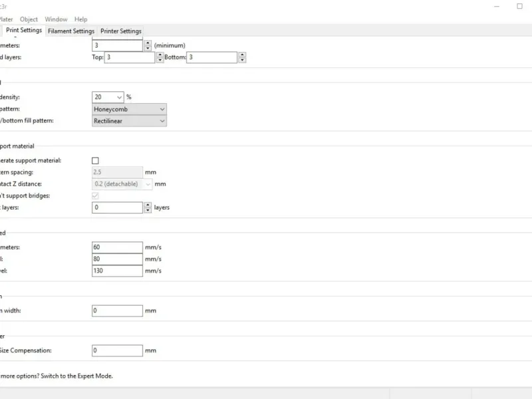The image size is (532, 399).
Task: Open the fill density dropdown
Action: click(119, 97)
